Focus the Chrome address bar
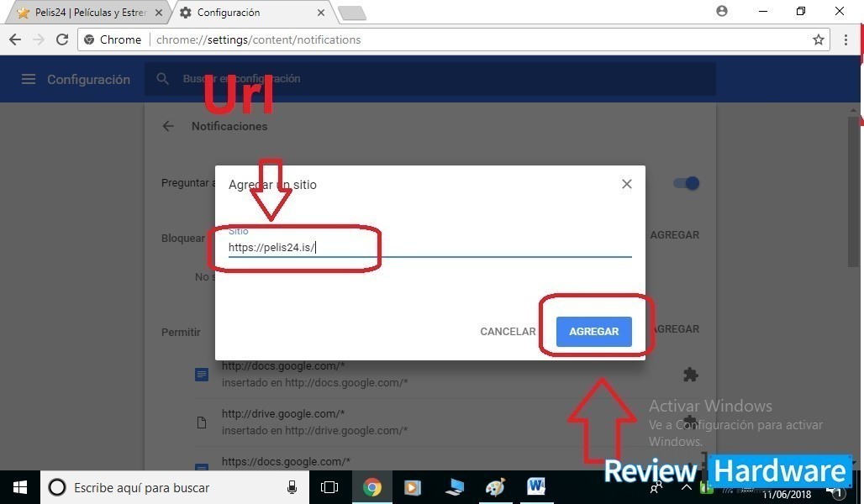 453,39
